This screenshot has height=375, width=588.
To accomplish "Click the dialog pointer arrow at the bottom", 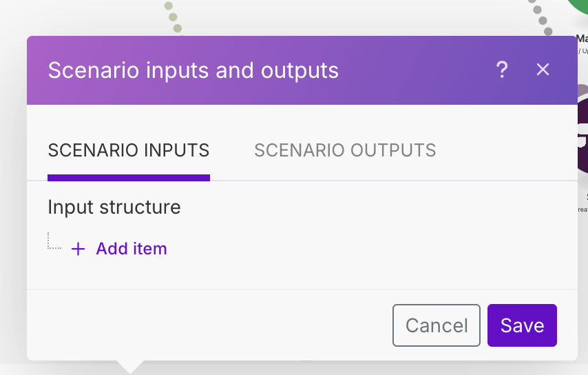I will click(129, 367).
